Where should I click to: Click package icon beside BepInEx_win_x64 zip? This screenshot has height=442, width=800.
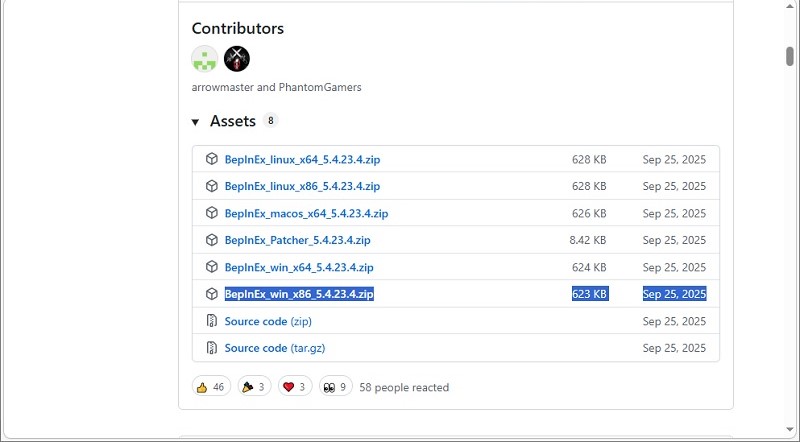[x=212, y=267]
